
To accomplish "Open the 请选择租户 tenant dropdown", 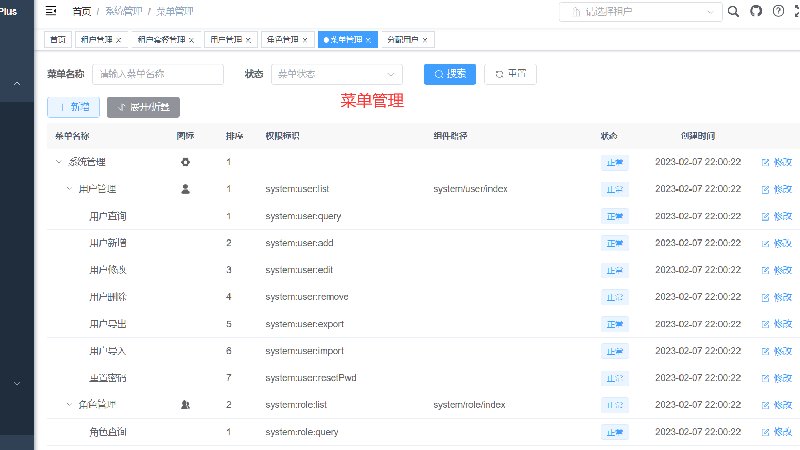I will tap(640, 12).
